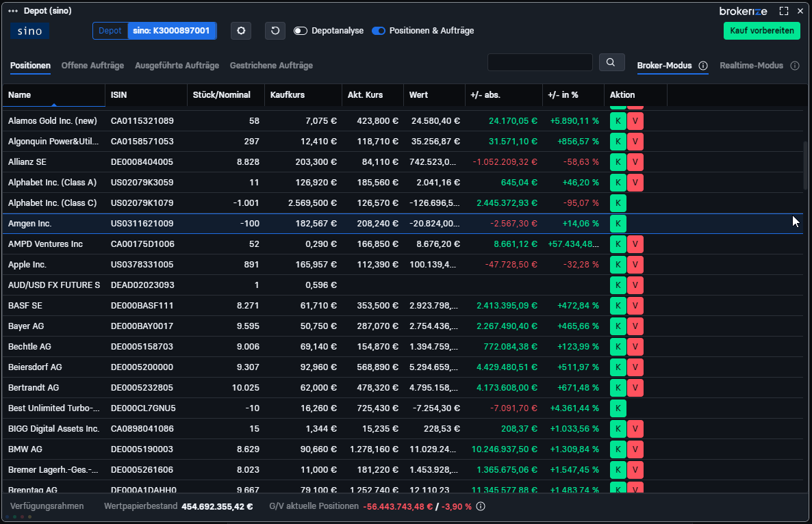Select Realtime-Modus tab
812x524 pixels.
click(x=751, y=66)
